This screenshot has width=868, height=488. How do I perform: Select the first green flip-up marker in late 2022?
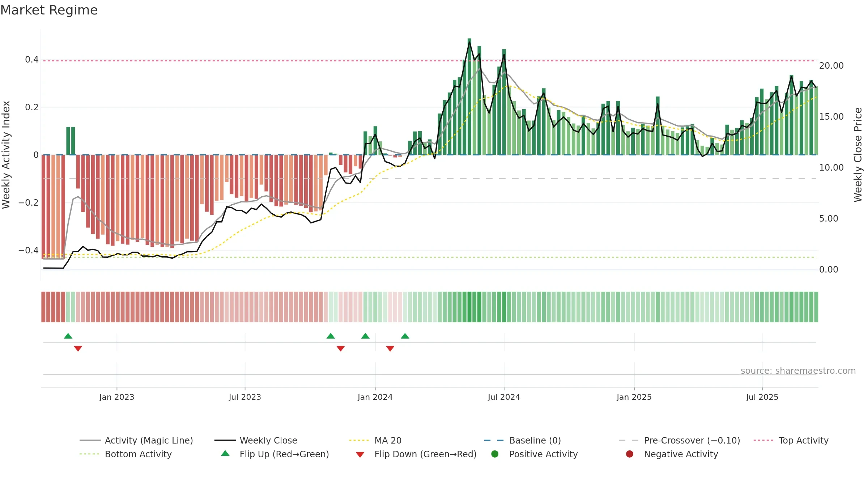coord(68,336)
